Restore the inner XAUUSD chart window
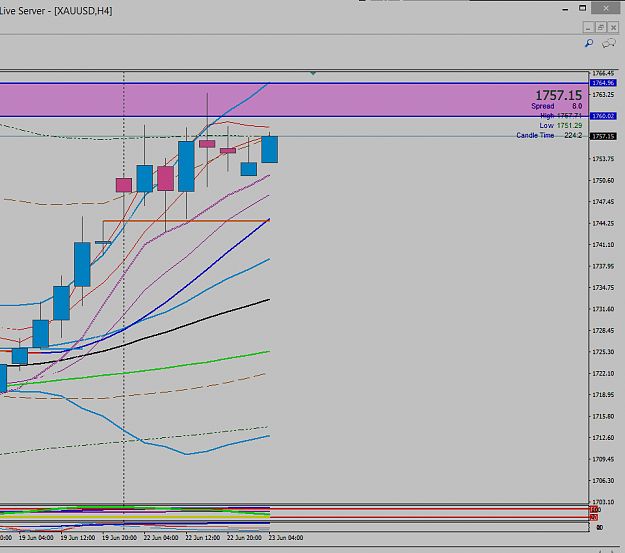Viewport: 625px width, 553px height. 601,28
